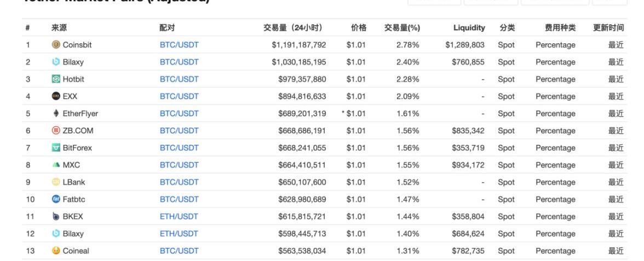644x261 pixels.
Task: Click the EtherFlyer ethereum-style logo icon
Action: point(56,114)
